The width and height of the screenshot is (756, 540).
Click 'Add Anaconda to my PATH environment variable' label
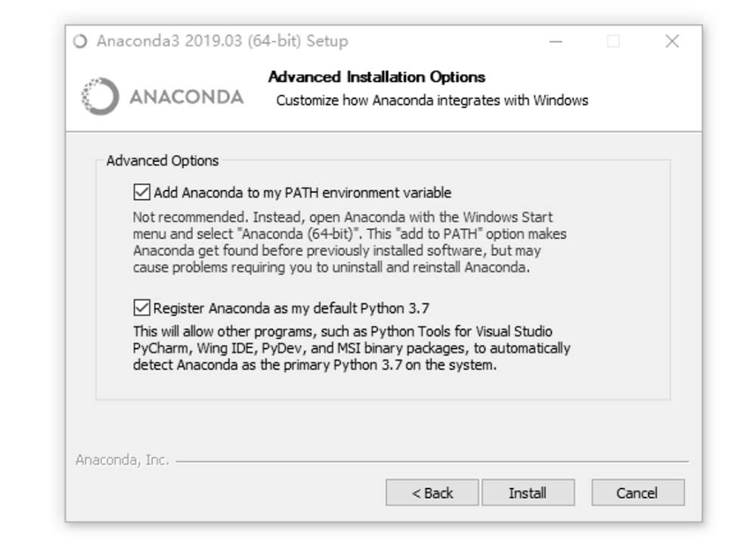point(302,193)
